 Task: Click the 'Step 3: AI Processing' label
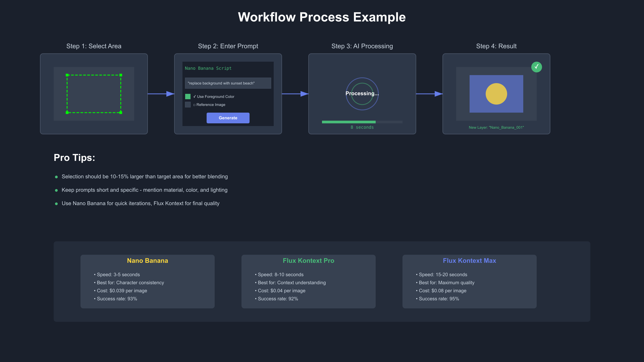[362, 46]
